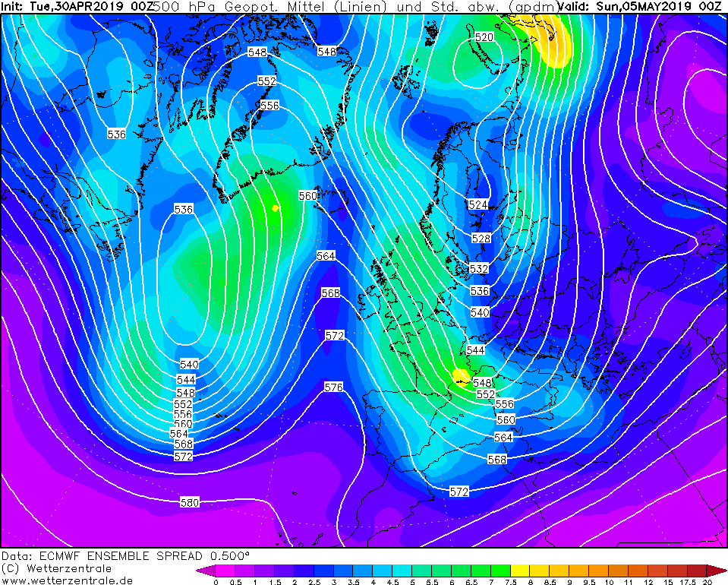
Task: Click the 532 contour label
Action: pos(478,269)
